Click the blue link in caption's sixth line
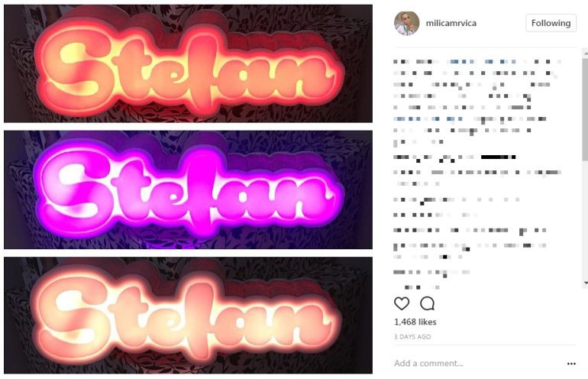 point(428,119)
